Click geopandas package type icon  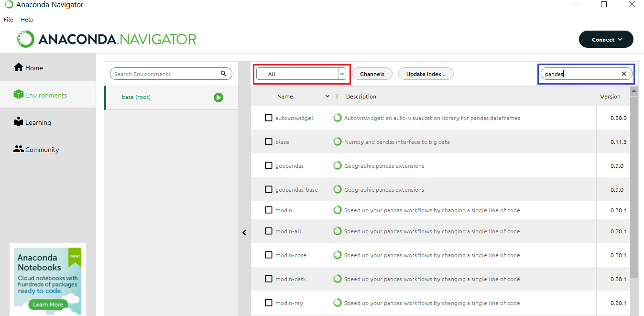(x=338, y=165)
